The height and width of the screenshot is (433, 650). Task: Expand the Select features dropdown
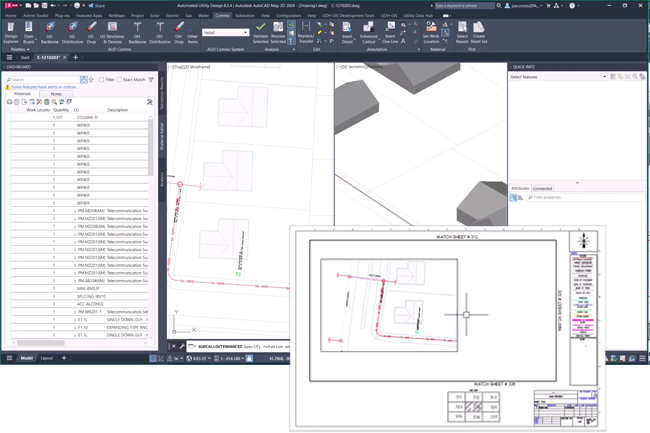coord(603,77)
